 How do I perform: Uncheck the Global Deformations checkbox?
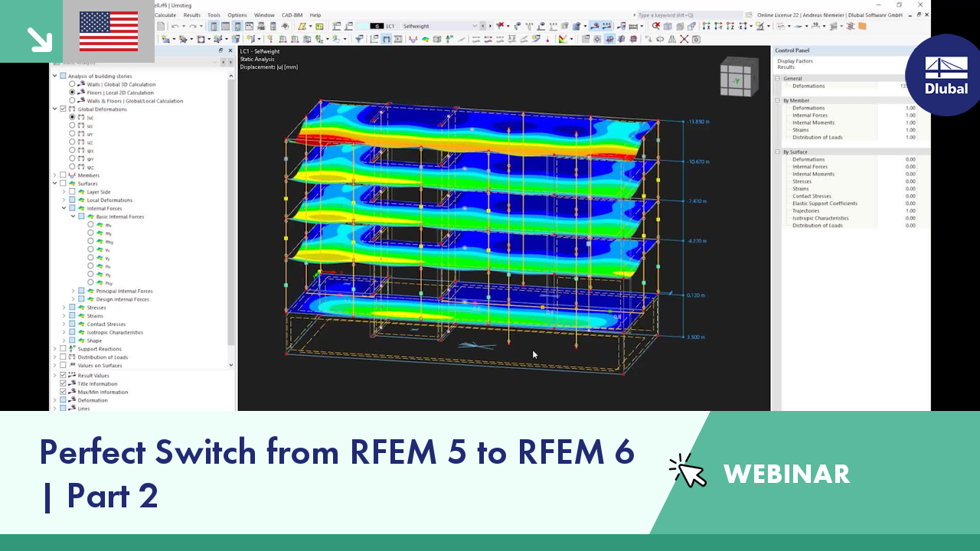[63, 109]
